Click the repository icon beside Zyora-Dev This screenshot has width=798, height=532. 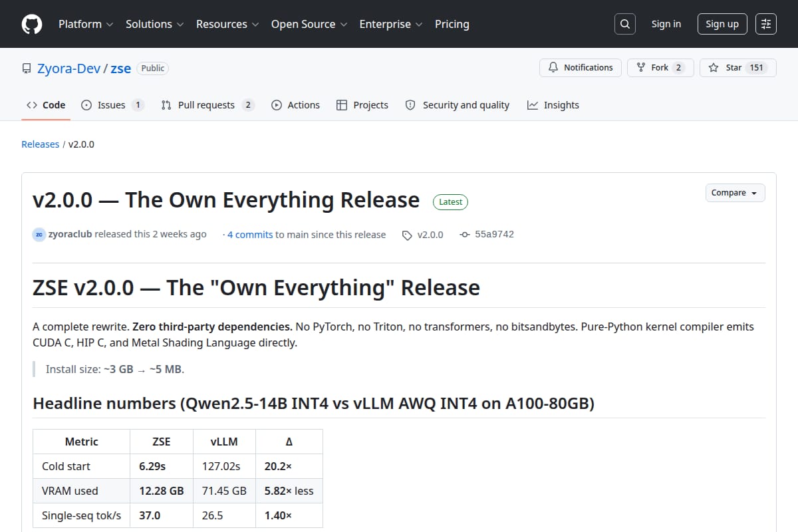[27, 68]
